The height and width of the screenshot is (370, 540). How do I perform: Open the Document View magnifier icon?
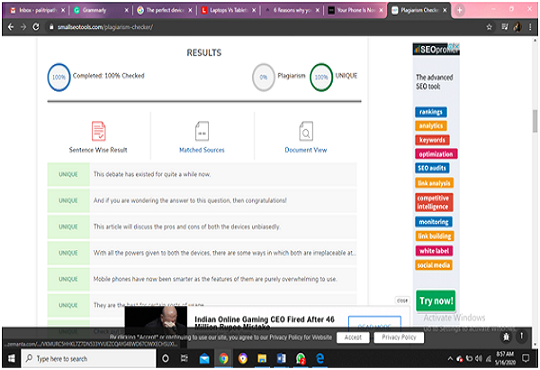click(306, 131)
